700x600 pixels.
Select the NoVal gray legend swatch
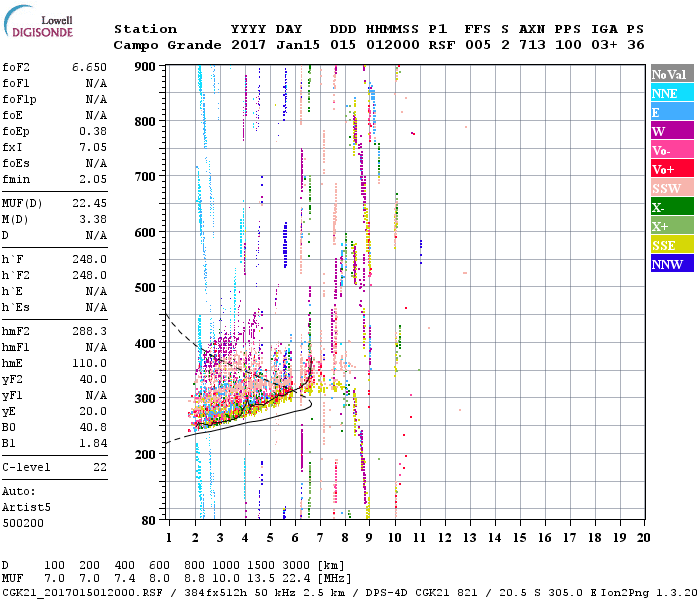(671, 74)
